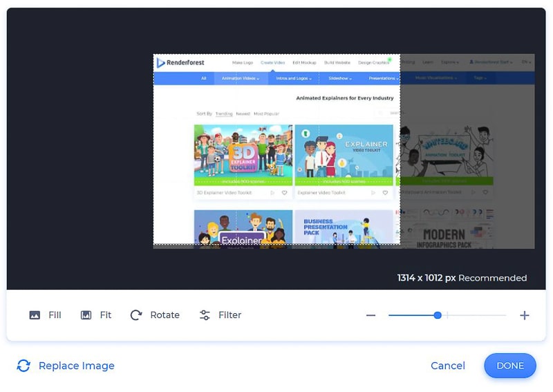This screenshot has width=553, height=392.
Task: Click the 3D Explainer Toolkit thumbnail
Action: point(243,155)
